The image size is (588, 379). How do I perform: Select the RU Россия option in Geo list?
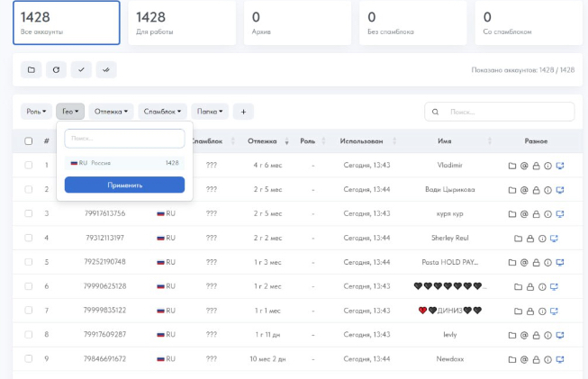pos(124,163)
